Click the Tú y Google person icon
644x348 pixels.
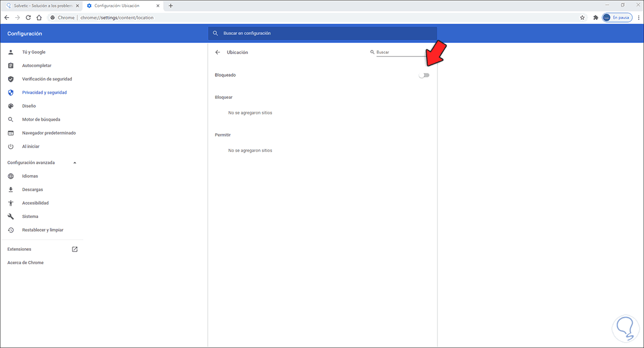[11, 52]
